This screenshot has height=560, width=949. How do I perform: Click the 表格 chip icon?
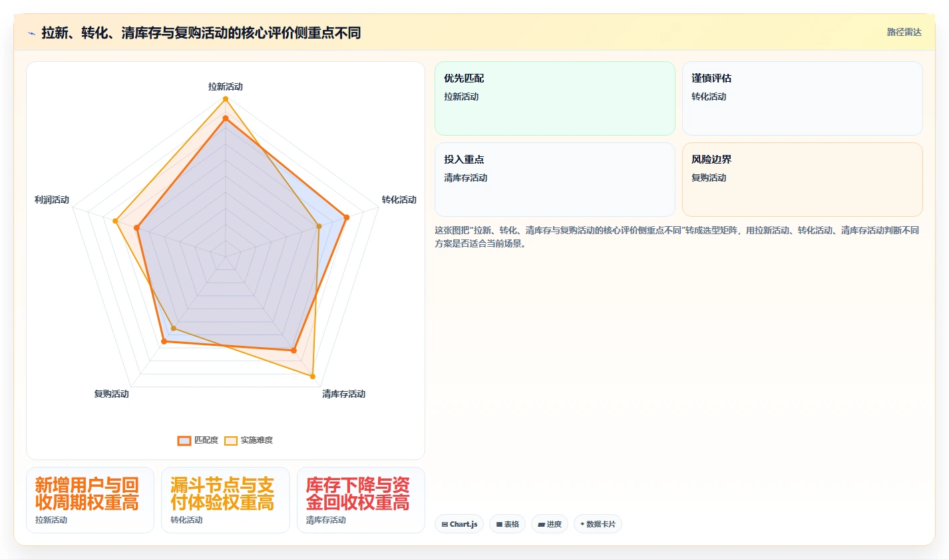click(x=499, y=524)
